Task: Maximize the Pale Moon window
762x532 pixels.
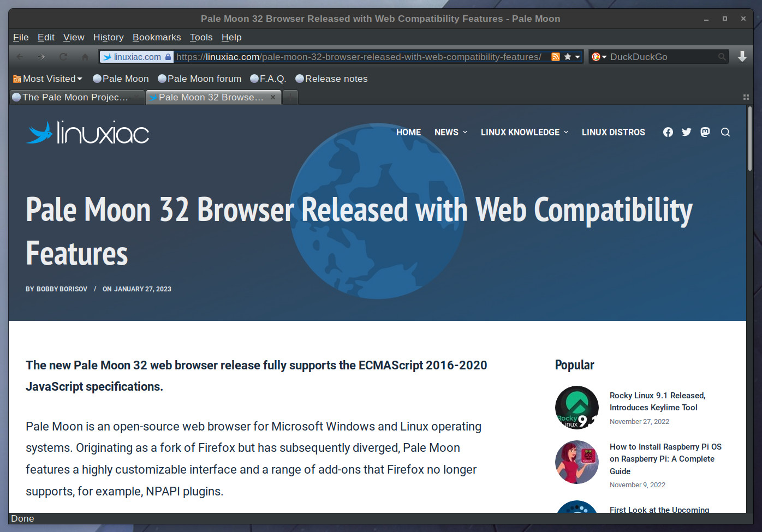Action: [x=724, y=19]
